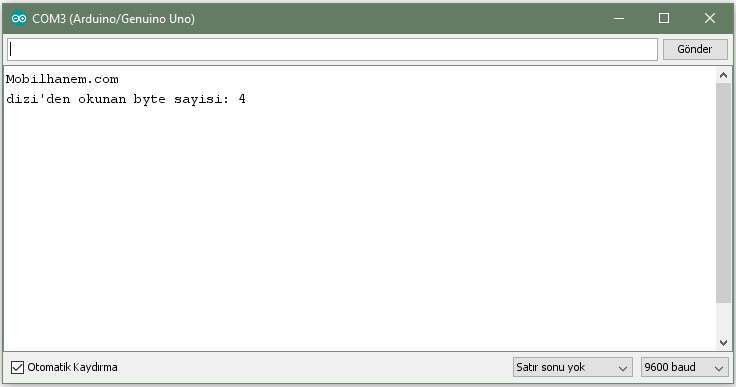
Task: Close the COM3 serial monitor window
Action: coord(710,18)
